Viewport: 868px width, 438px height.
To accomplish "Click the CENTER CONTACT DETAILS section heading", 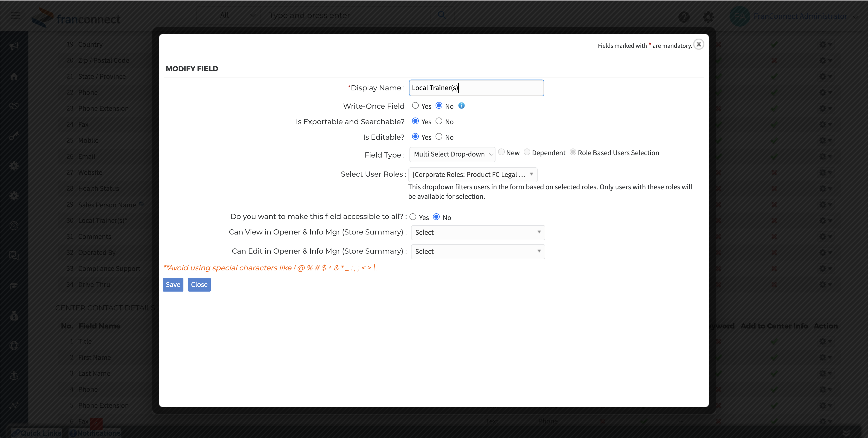I will 105,308.
